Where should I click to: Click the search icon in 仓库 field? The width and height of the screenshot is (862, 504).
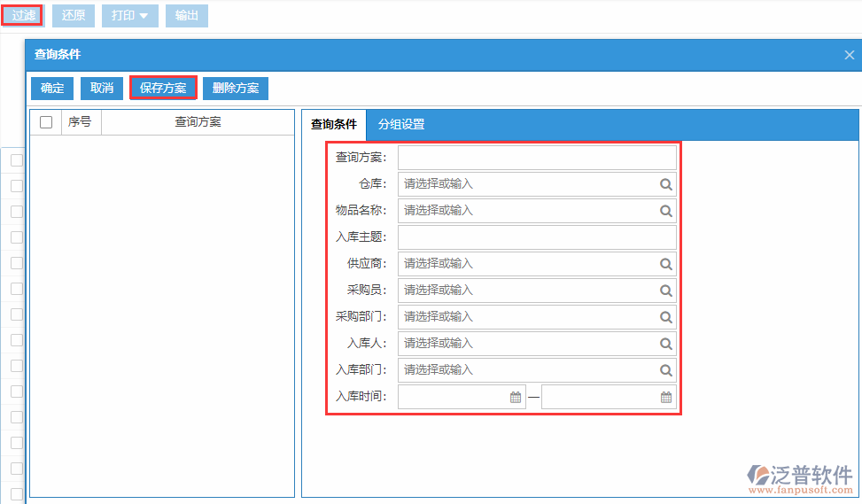click(665, 184)
